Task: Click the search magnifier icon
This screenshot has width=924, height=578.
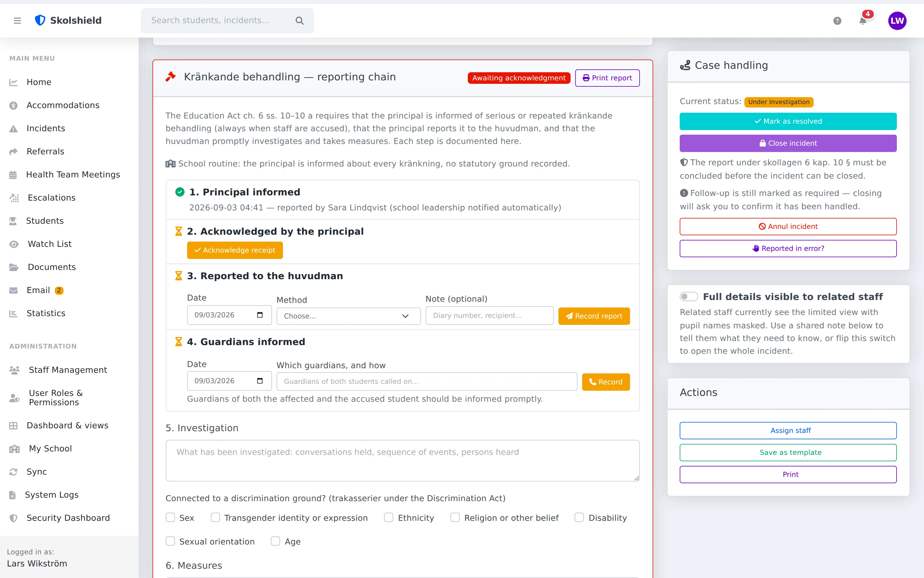Action: [300, 21]
